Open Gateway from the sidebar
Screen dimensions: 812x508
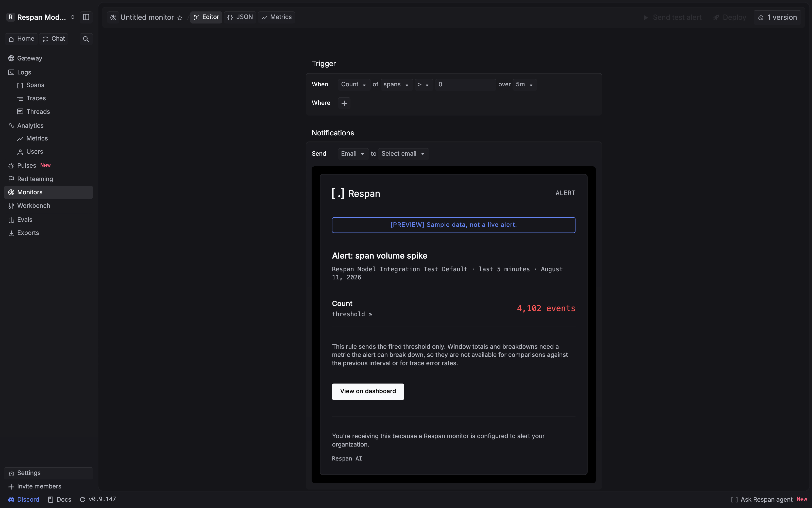[49, 58]
